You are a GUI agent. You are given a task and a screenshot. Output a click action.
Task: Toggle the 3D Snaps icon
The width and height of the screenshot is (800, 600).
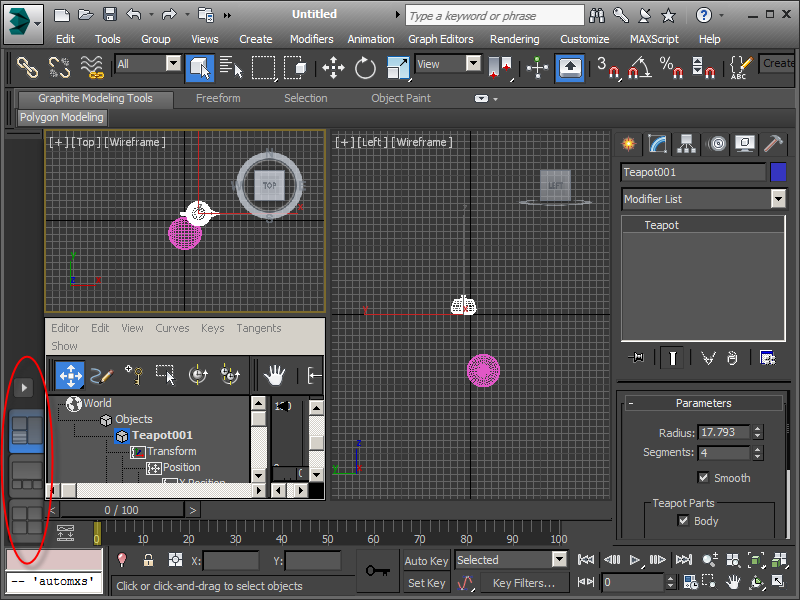point(608,67)
